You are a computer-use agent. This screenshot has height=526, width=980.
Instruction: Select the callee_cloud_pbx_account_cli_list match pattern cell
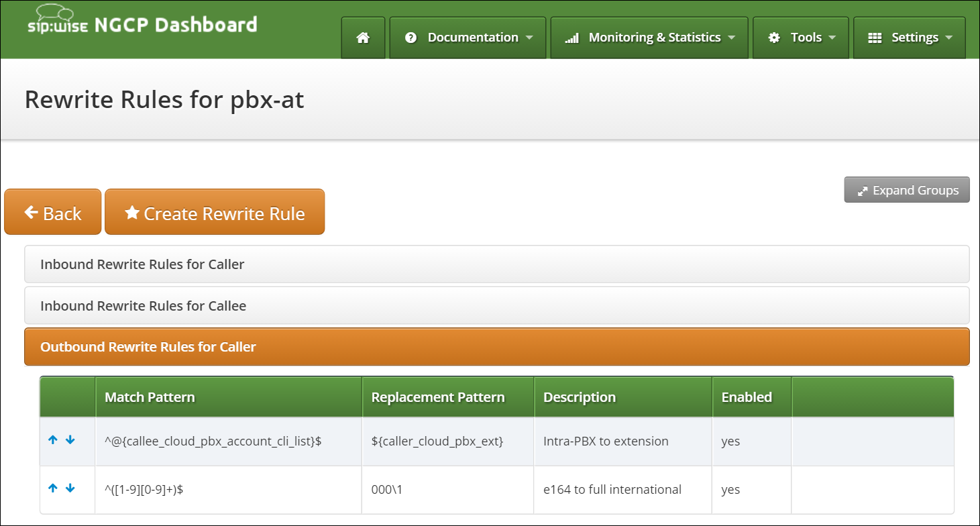pyautogui.click(x=229, y=441)
